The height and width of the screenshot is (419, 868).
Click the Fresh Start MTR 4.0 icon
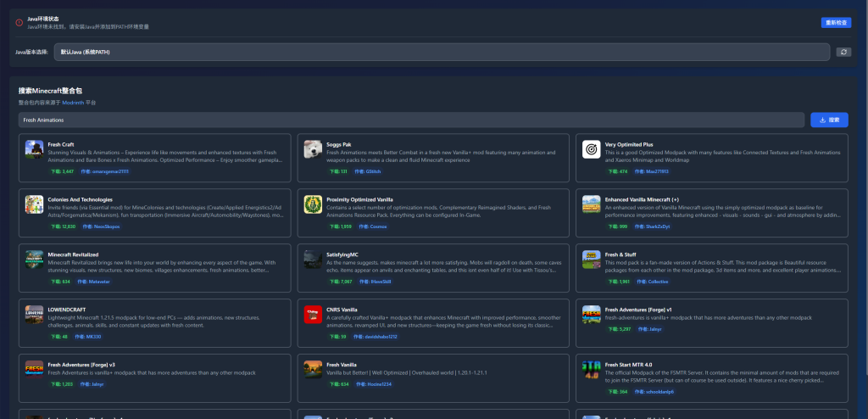coord(591,370)
